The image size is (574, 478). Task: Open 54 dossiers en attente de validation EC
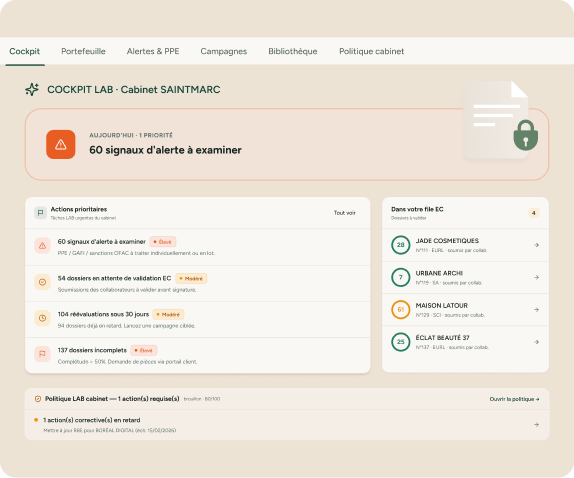(x=198, y=284)
